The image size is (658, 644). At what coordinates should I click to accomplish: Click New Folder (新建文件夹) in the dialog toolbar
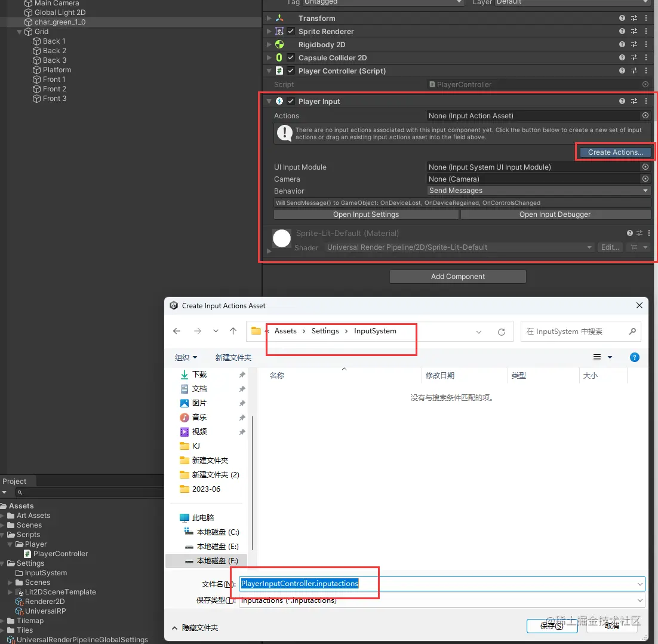[233, 357]
